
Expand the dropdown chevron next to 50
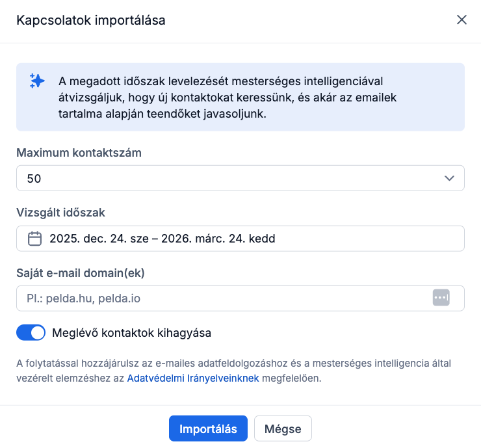pyautogui.click(x=448, y=178)
